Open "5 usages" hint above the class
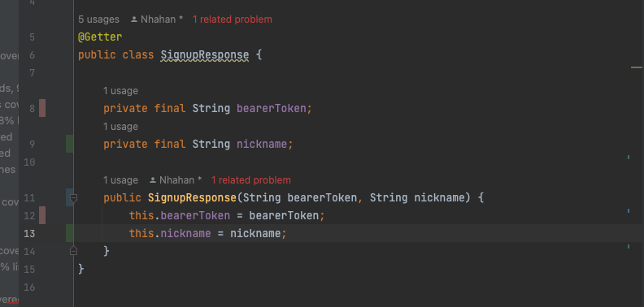The height and width of the screenshot is (307, 644). pos(98,19)
